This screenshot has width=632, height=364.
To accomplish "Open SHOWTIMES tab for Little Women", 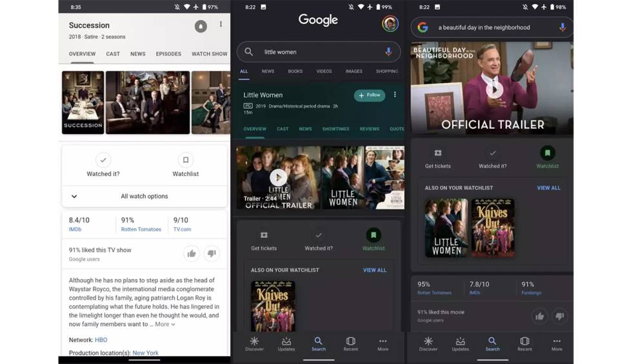I will pos(336,129).
